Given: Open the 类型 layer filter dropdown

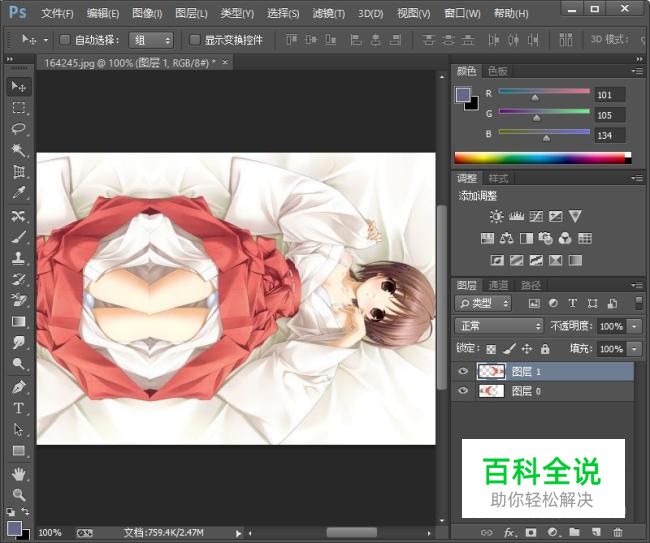Looking at the screenshot, I should [483, 303].
